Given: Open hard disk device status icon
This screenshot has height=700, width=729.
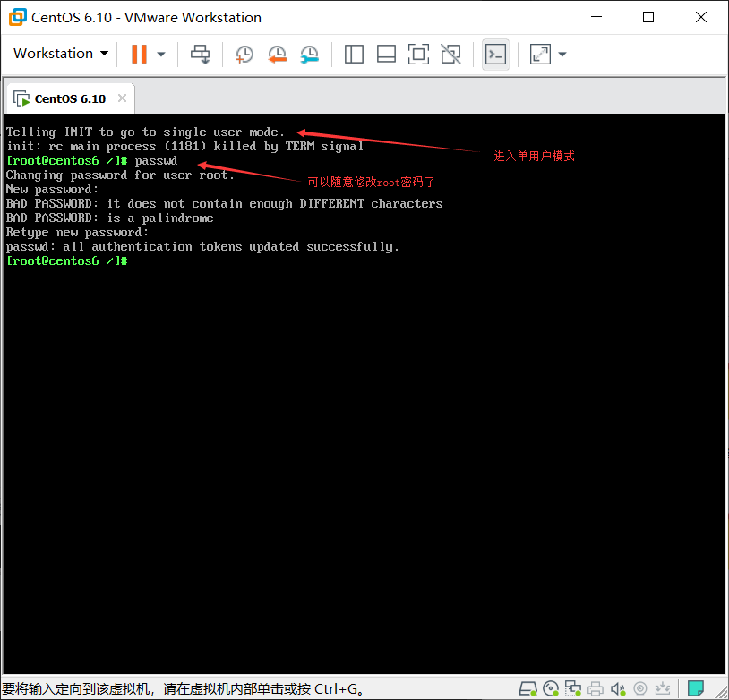Looking at the screenshot, I should (x=527, y=688).
